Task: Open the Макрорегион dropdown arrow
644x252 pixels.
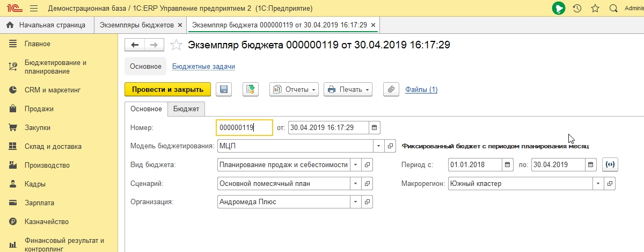Action: 598,183
